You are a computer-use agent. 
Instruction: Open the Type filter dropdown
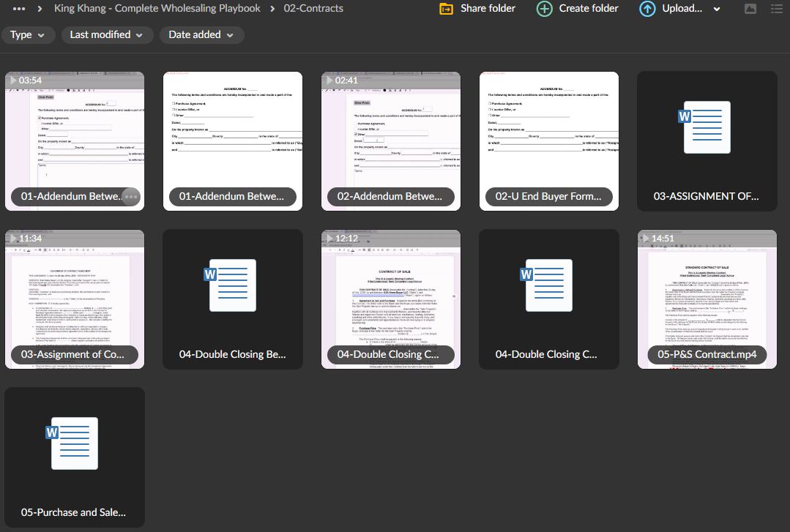[x=29, y=34]
